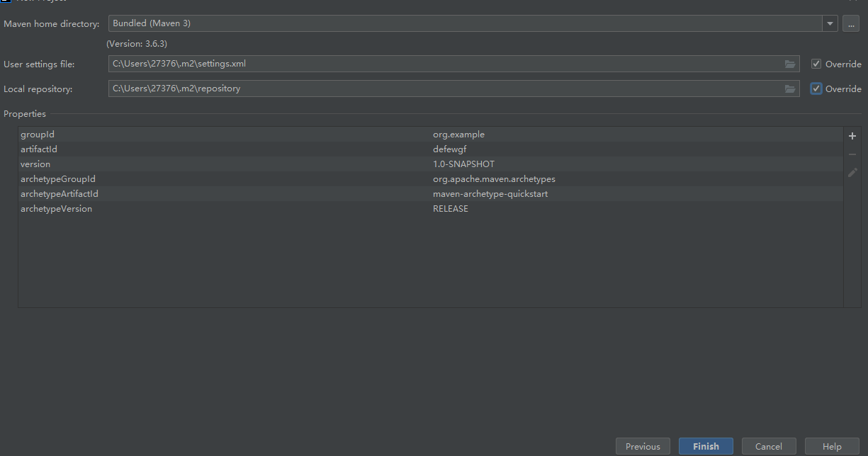Click the Help button

coord(832,447)
